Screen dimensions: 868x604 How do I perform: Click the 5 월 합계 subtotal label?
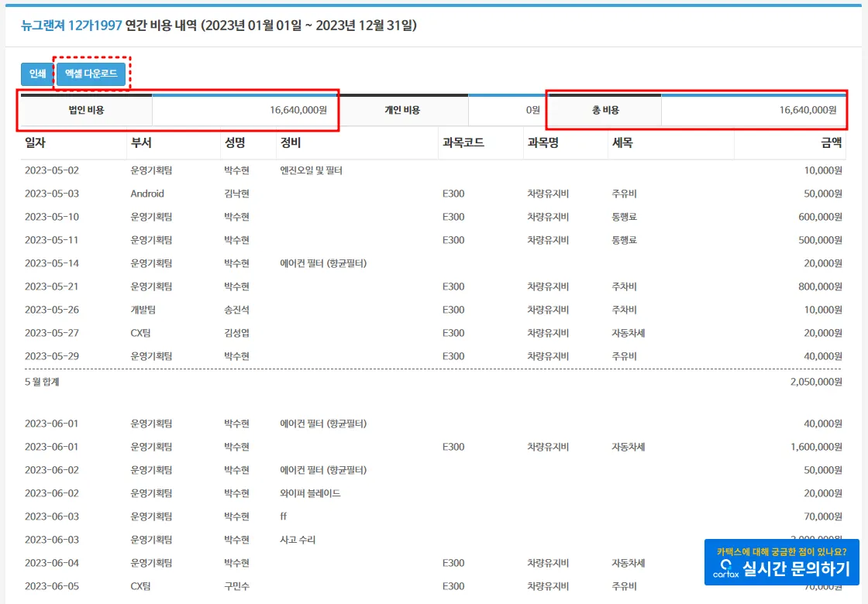[42, 382]
